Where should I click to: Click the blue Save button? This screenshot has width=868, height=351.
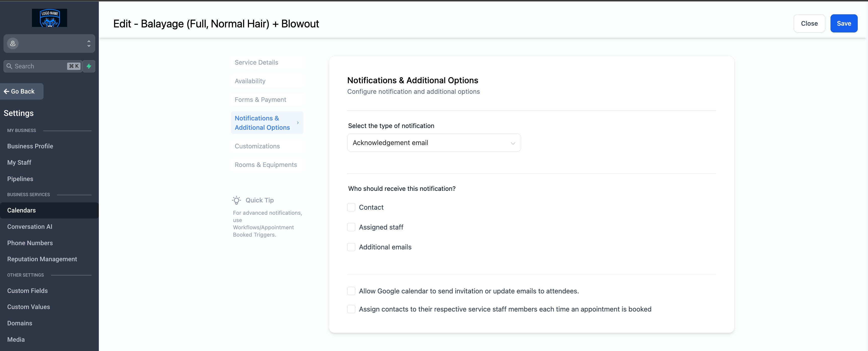pyautogui.click(x=843, y=24)
